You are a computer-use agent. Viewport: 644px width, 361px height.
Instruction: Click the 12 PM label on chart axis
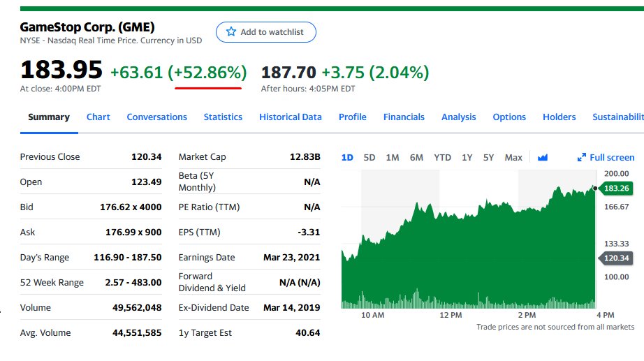pos(451,315)
